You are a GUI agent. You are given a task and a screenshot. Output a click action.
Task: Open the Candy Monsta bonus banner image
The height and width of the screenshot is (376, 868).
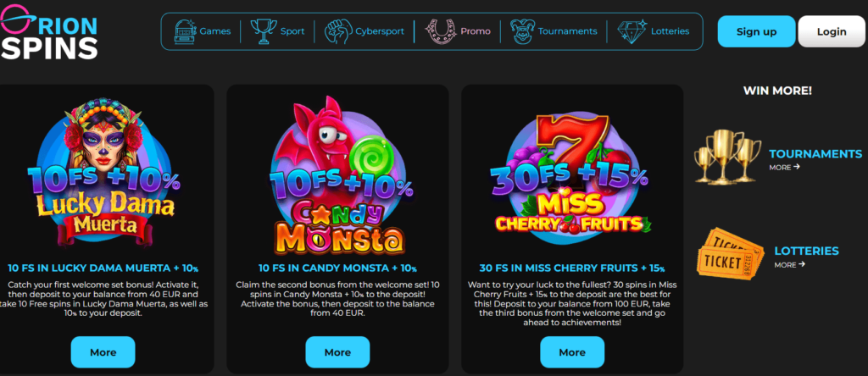pyautogui.click(x=338, y=174)
